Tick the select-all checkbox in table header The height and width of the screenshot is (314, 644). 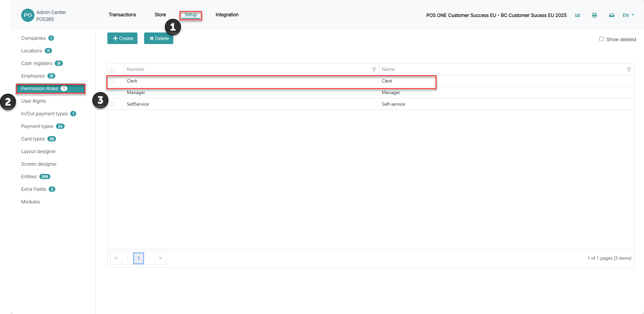113,70
